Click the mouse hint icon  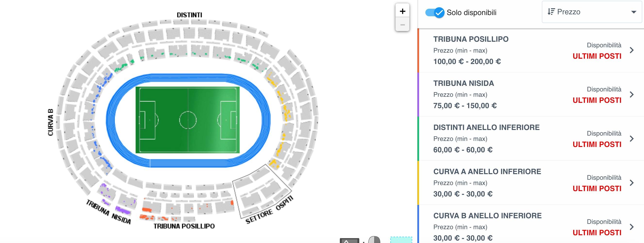(374, 240)
